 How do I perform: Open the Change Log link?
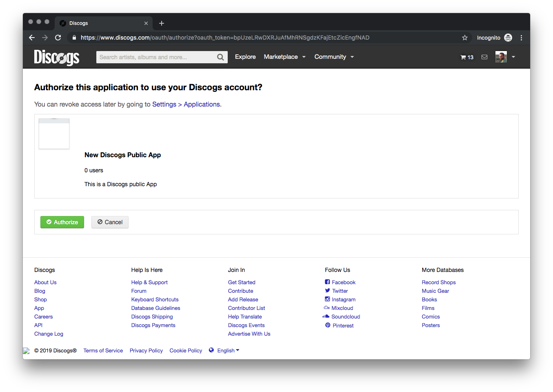coord(49,334)
